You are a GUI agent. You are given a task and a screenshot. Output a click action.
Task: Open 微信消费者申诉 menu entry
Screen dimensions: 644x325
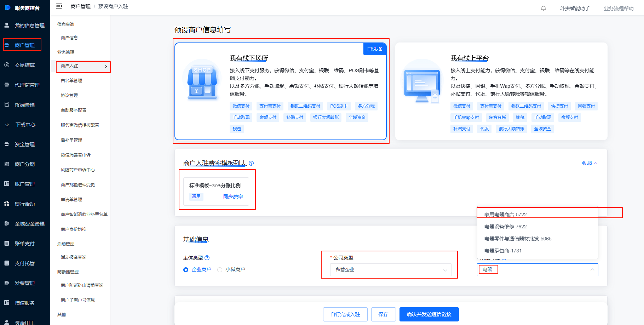coord(76,155)
